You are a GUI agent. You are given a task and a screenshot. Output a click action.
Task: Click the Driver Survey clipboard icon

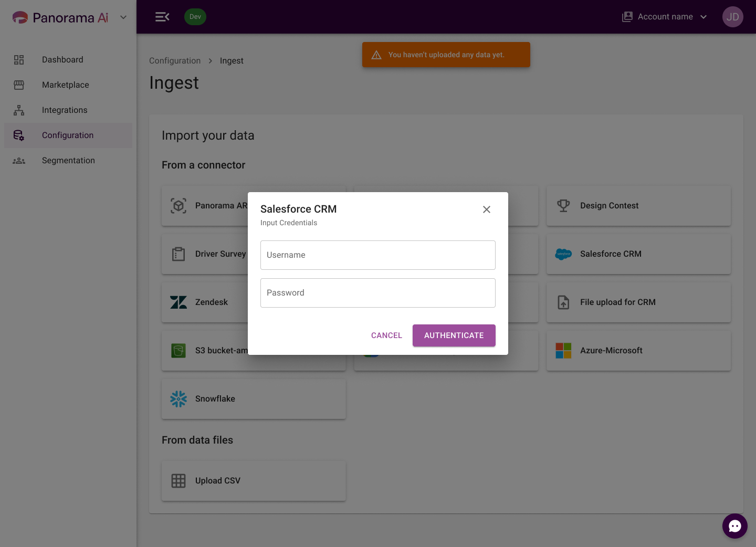(178, 254)
